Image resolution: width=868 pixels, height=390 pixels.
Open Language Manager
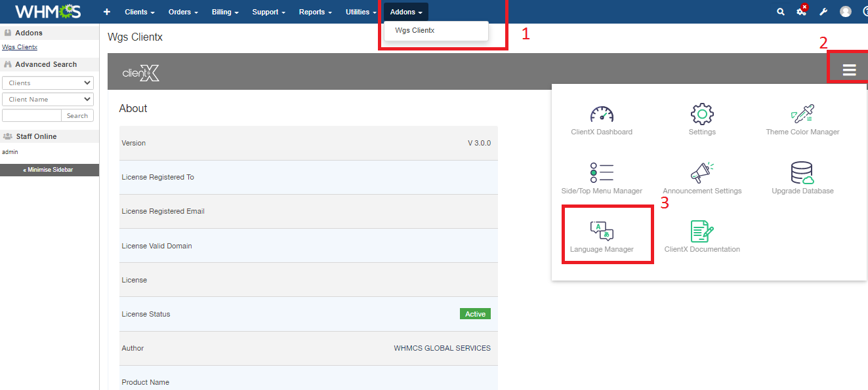pyautogui.click(x=602, y=232)
